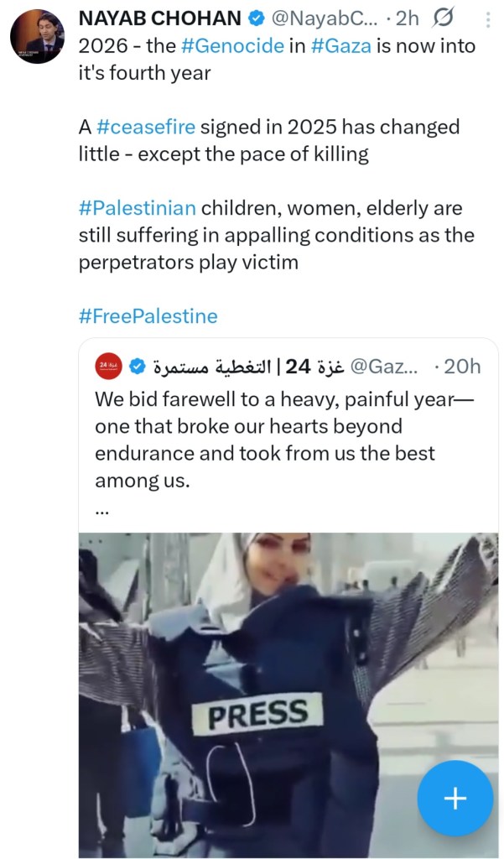Open the quoted post's farewell text
Viewport: 504px width, 859px height.
(x=283, y=439)
